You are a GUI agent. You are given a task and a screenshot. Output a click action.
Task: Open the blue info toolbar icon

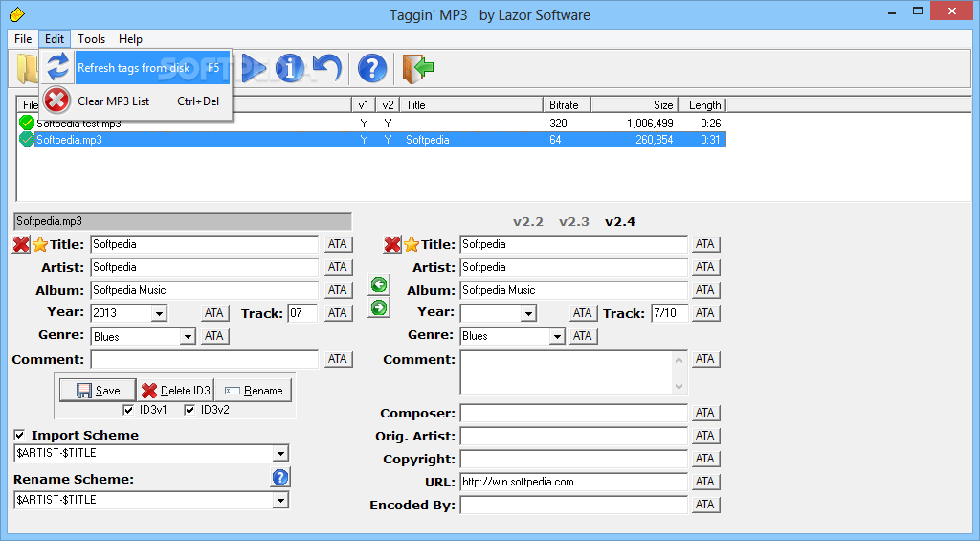pos(289,68)
